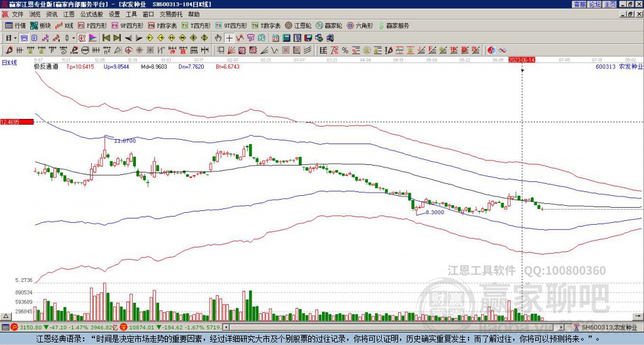Open the 江恩 menu
Image resolution: width=644 pixels, height=345 pixels.
pos(69,14)
